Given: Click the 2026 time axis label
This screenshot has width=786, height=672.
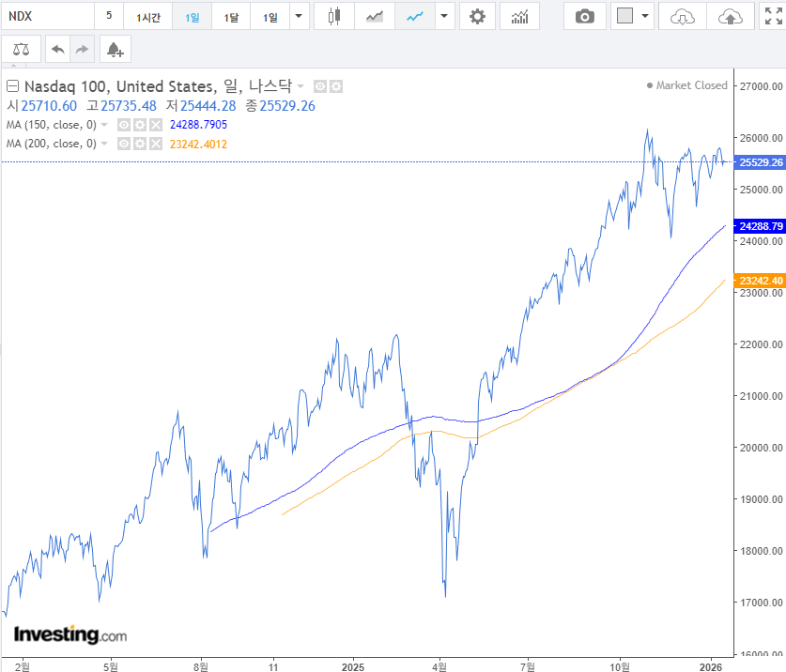Looking at the screenshot, I should 711,667.
